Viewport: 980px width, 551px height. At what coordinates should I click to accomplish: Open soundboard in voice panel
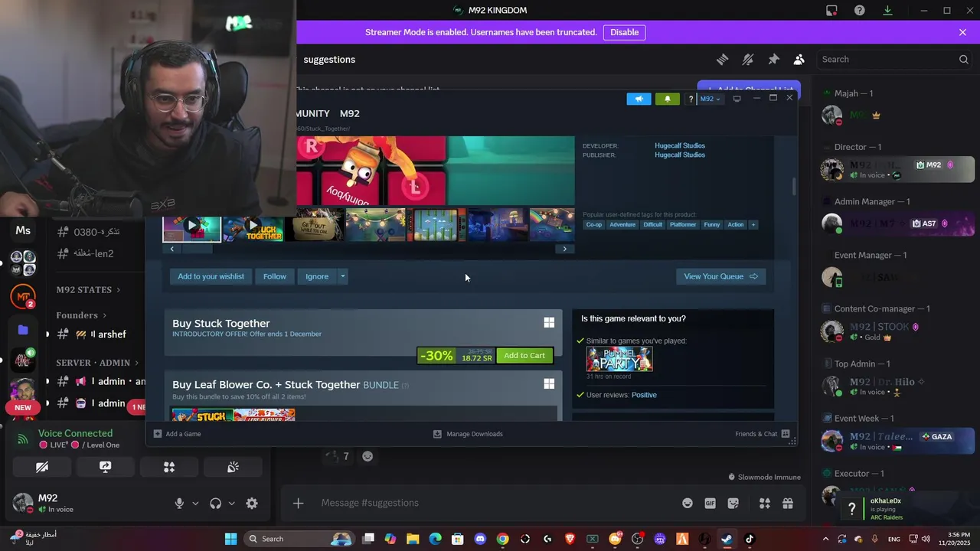coord(233,467)
